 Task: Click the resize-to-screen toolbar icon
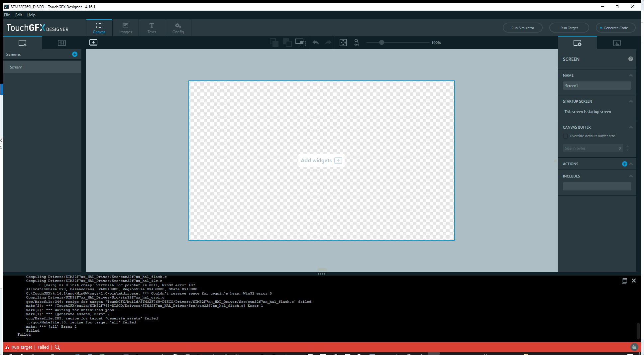300,43
